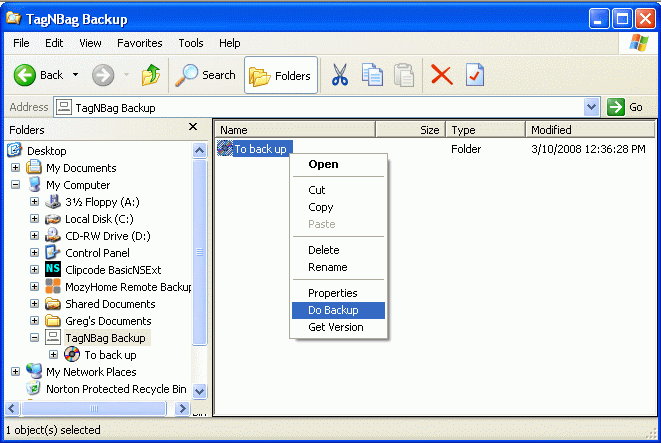Viewport: 661px width, 443px height.
Task: Click the Cut scissors icon
Action: point(340,75)
